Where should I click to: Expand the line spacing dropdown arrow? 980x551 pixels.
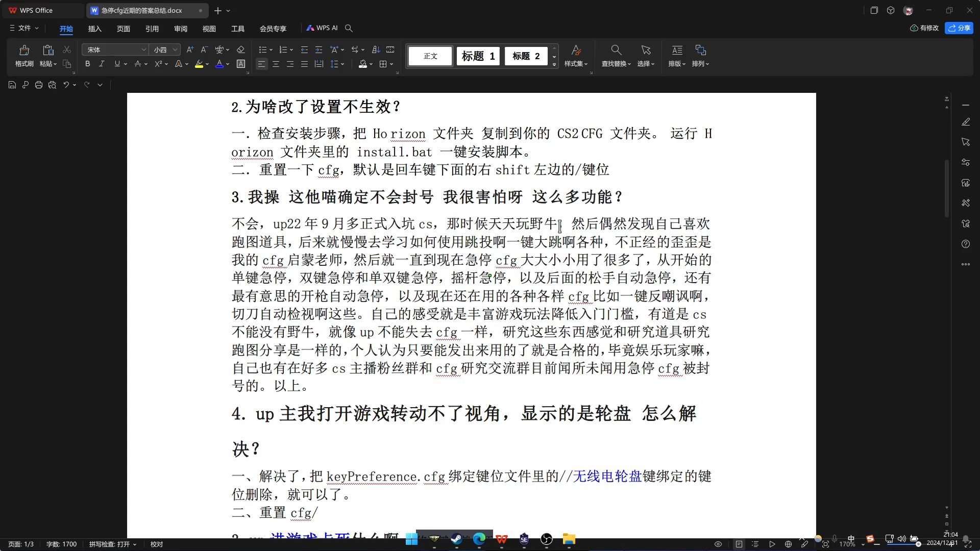342,64
